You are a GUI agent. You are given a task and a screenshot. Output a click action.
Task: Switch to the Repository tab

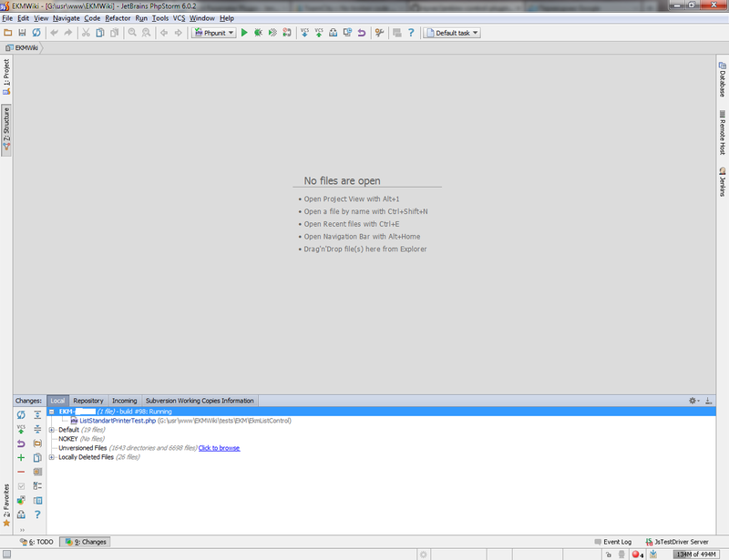[87, 401]
